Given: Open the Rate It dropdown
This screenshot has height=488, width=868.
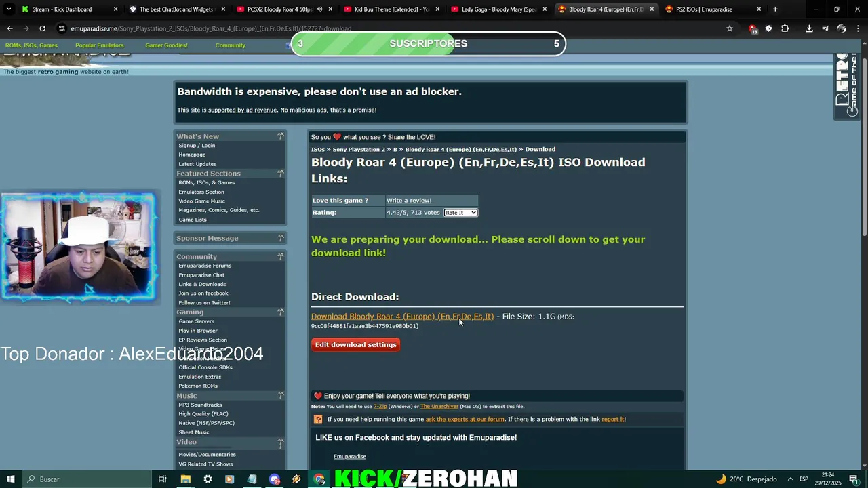Looking at the screenshot, I should [460, 213].
